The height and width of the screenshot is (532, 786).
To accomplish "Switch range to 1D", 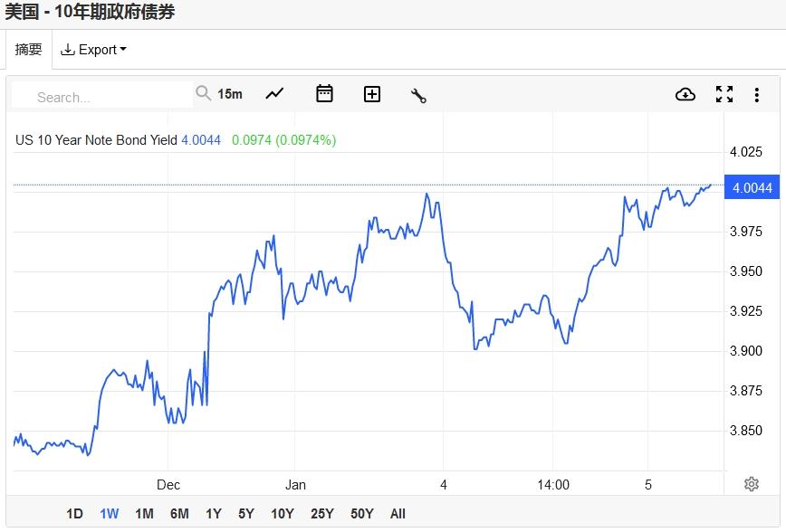I will [x=74, y=514].
